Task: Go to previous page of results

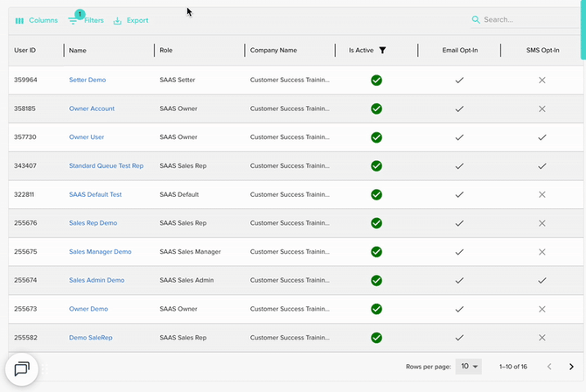Action: (x=549, y=367)
